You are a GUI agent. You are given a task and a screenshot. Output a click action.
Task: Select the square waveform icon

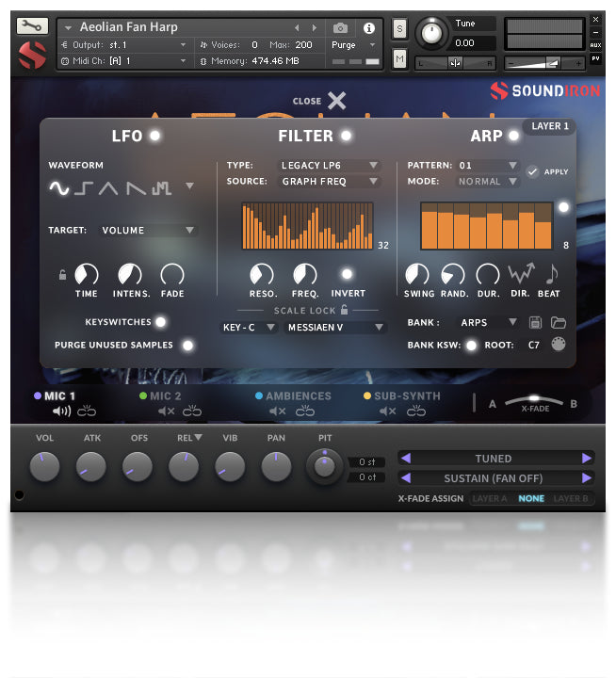[84, 188]
